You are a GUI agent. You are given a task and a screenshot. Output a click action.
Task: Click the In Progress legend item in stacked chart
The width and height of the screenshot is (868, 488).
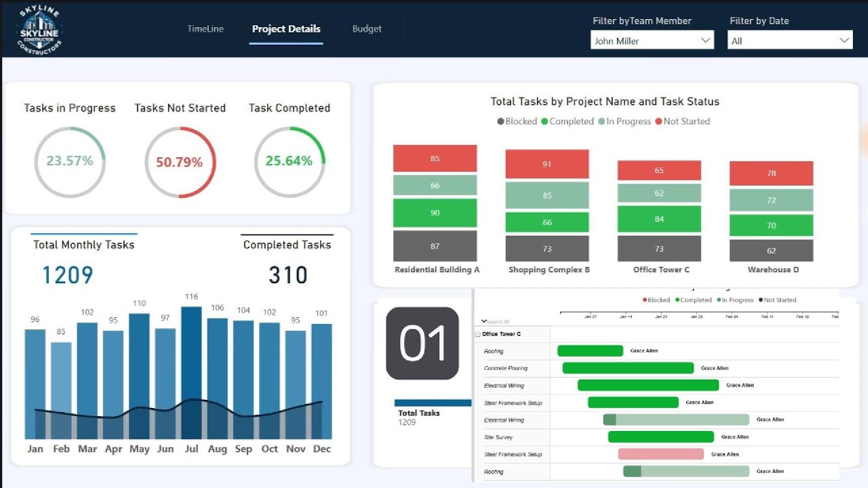(625, 121)
